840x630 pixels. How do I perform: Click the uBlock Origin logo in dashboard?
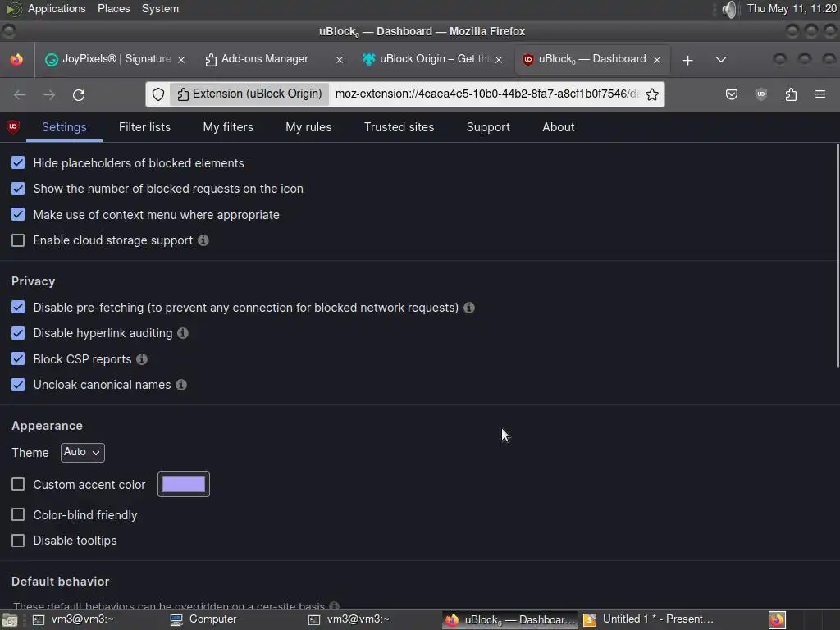(x=13, y=126)
